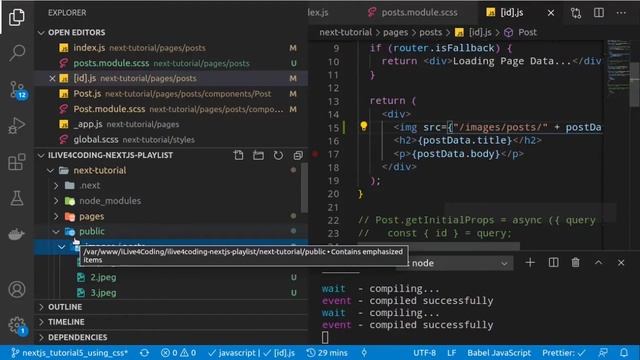Image resolution: width=640 pixels, height=360 pixels.
Task: Maximize the terminal panel size
Action: (598, 262)
